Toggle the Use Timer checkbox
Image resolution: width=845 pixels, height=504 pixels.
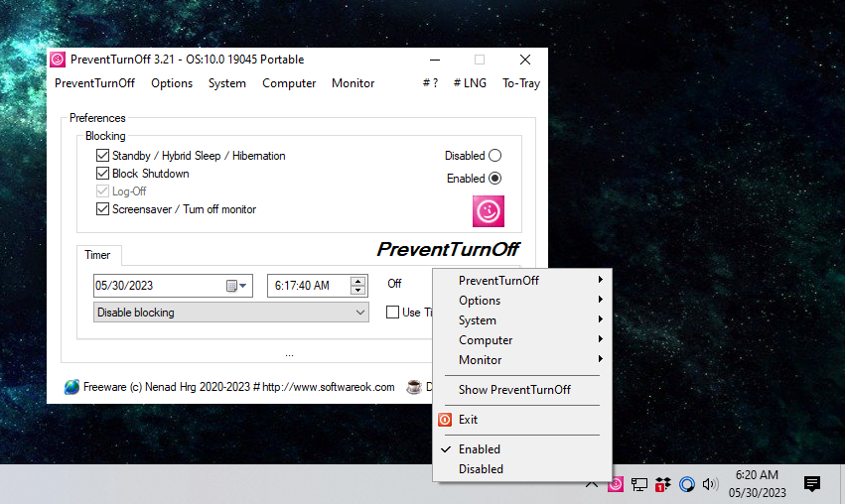(x=393, y=313)
